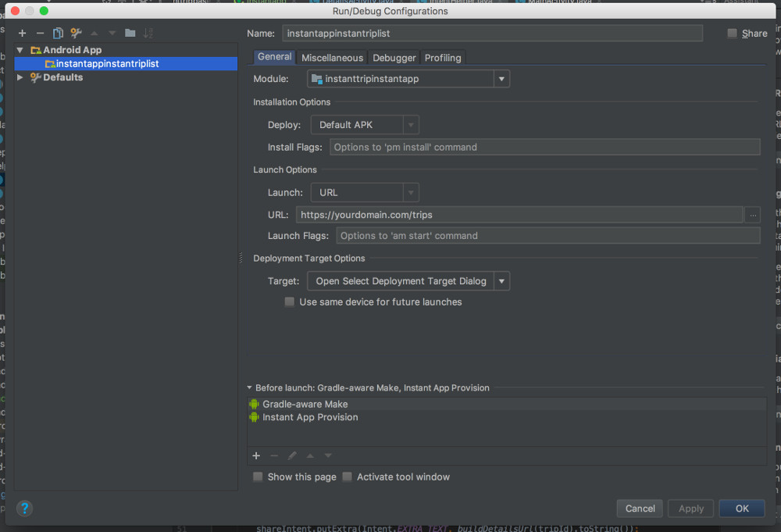Click the Cancel button

(640, 509)
